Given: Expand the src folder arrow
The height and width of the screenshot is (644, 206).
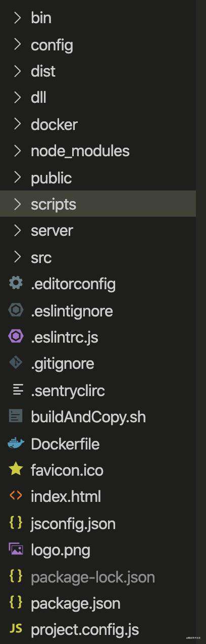Looking at the screenshot, I should pos(18,257).
